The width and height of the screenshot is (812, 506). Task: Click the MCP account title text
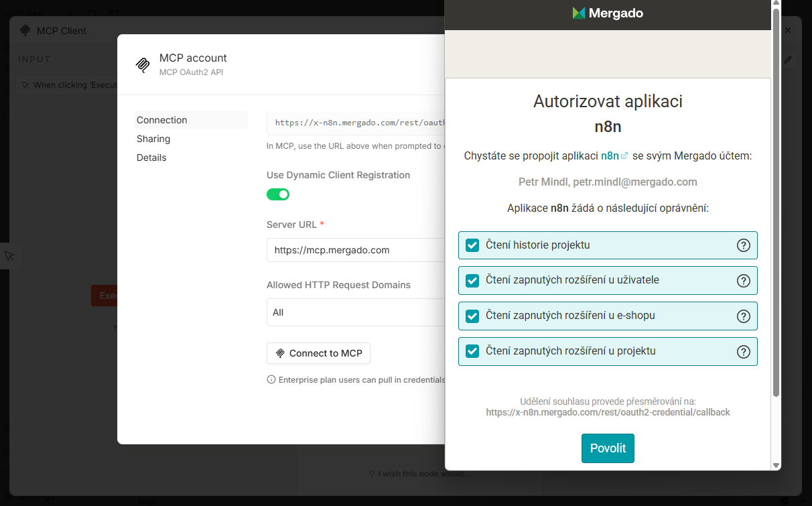click(x=193, y=58)
